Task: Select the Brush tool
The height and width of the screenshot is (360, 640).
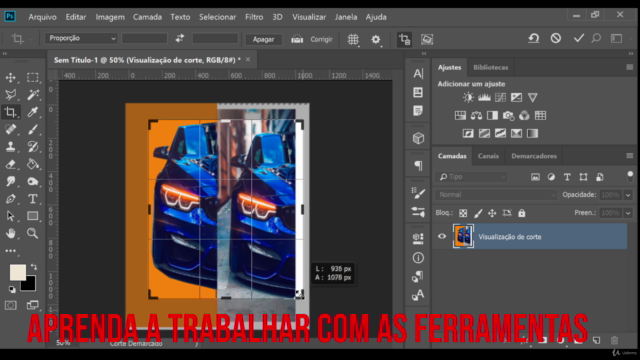Action: click(33, 129)
